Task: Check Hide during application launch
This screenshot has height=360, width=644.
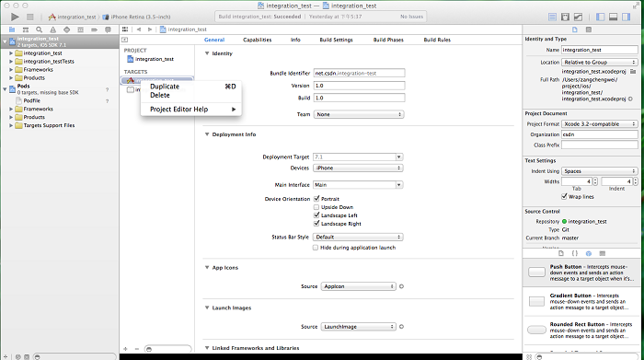Action: [x=316, y=248]
